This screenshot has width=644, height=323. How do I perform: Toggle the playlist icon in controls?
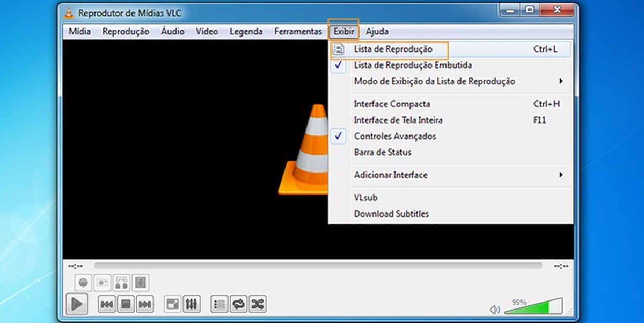pos(219,304)
